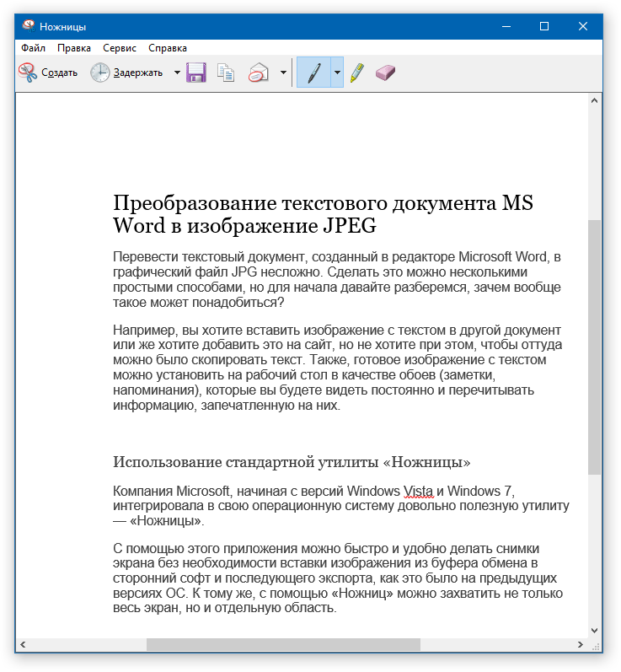
Task: Click the Задержать clock button
Action: coord(126,73)
